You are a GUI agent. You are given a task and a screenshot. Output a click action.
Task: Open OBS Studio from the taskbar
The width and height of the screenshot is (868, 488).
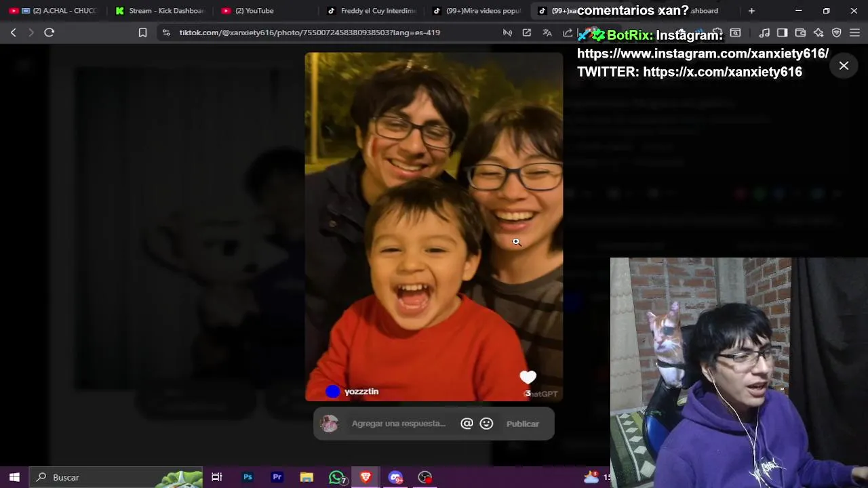point(425,477)
